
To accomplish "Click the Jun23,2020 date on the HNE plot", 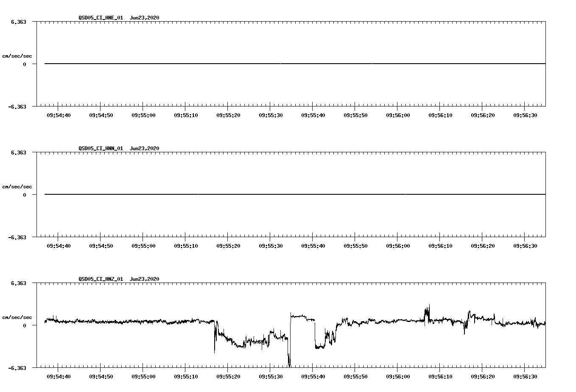I will [x=145, y=18].
